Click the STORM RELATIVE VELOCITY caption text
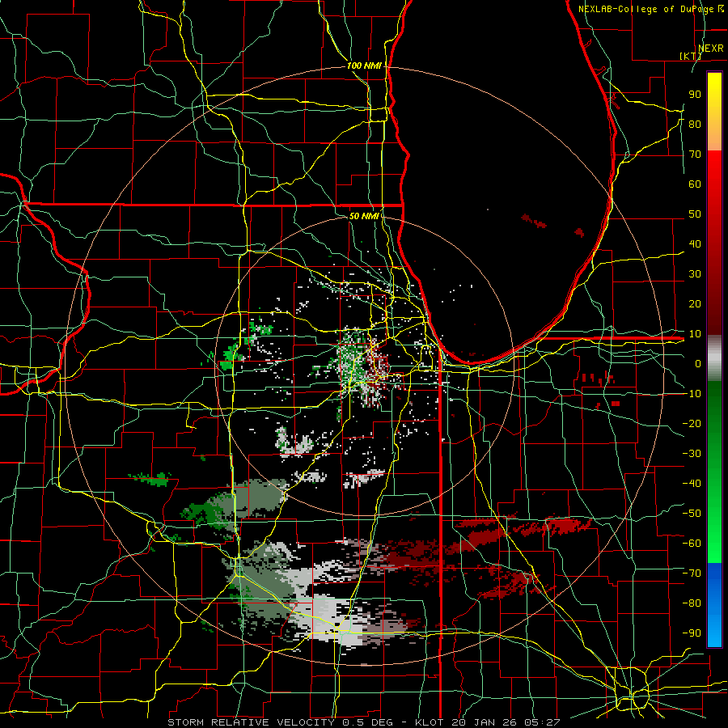This screenshot has width=728, height=728. (251, 722)
